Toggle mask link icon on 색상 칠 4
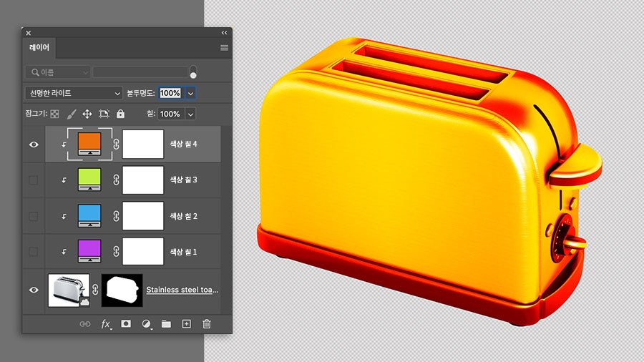 [116, 144]
